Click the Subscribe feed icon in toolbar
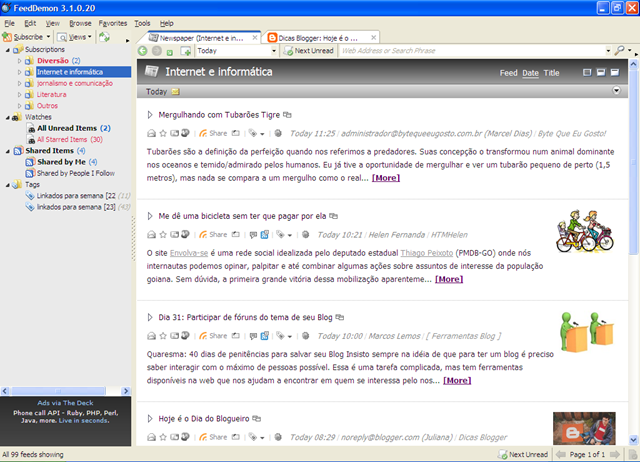This screenshot has height=462, width=640. 7,37
